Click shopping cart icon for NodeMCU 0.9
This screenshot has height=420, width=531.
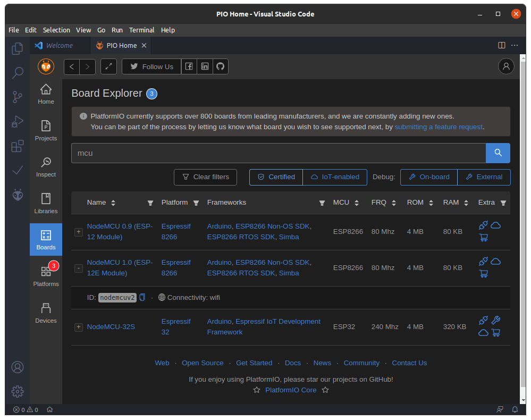(484, 238)
